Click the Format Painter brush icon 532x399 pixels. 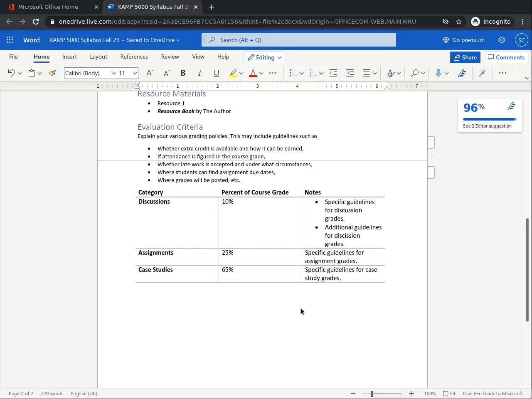(52, 73)
